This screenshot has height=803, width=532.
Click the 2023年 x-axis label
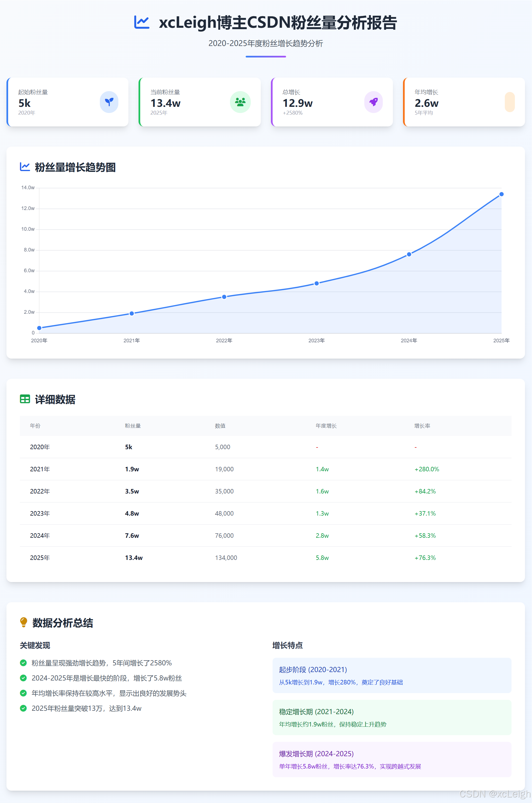(x=317, y=340)
